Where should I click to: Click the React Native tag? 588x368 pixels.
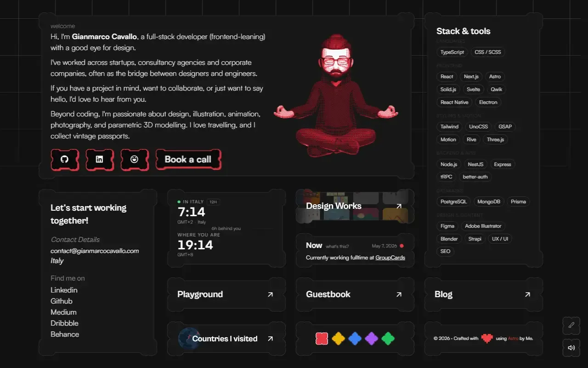(x=454, y=102)
